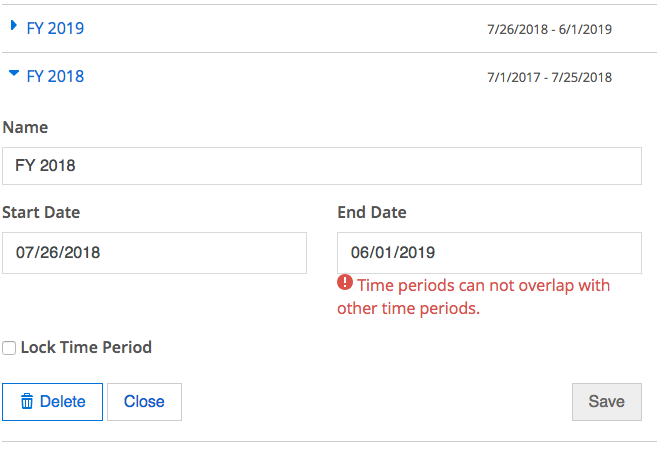Focus the Name field containing FY 2018
The width and height of the screenshot is (663, 449).
point(322,166)
